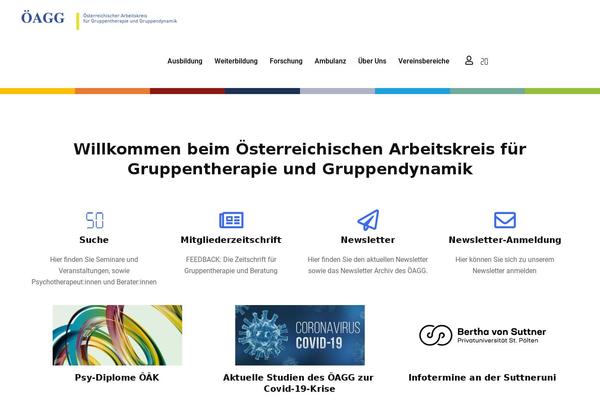Open the Weiterbildung menu
600x400 pixels.
[x=236, y=61]
